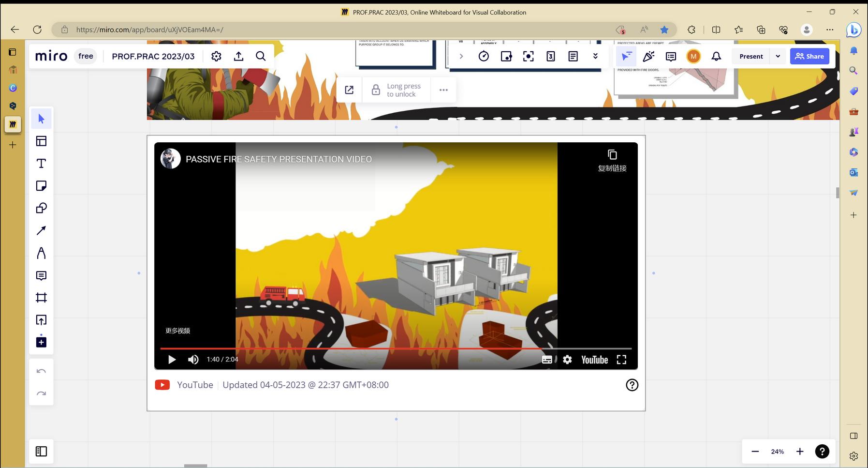Open browser settings and more menu

(x=830, y=30)
